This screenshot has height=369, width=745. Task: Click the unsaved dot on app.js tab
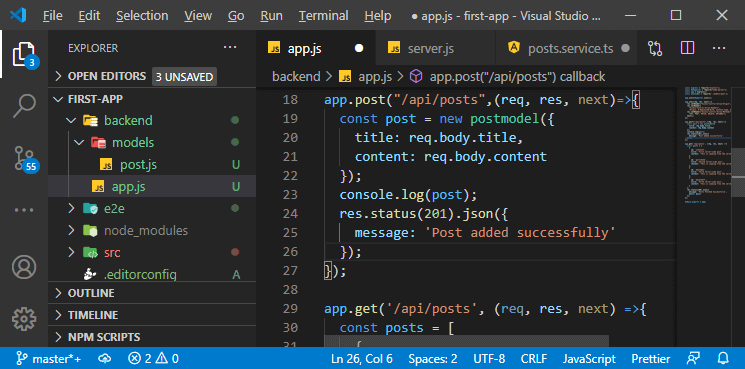point(359,48)
